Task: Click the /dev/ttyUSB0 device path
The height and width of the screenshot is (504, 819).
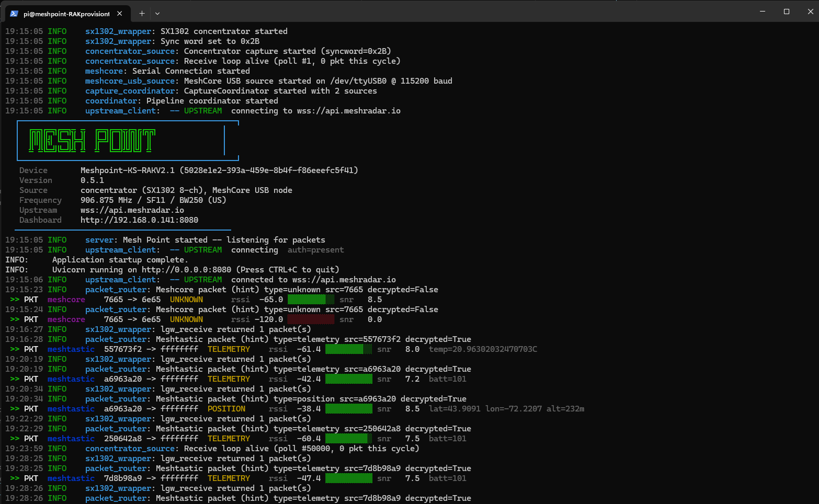Action: [x=358, y=81]
